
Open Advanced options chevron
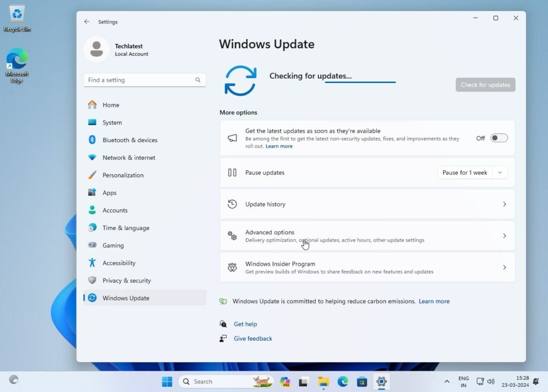point(504,236)
